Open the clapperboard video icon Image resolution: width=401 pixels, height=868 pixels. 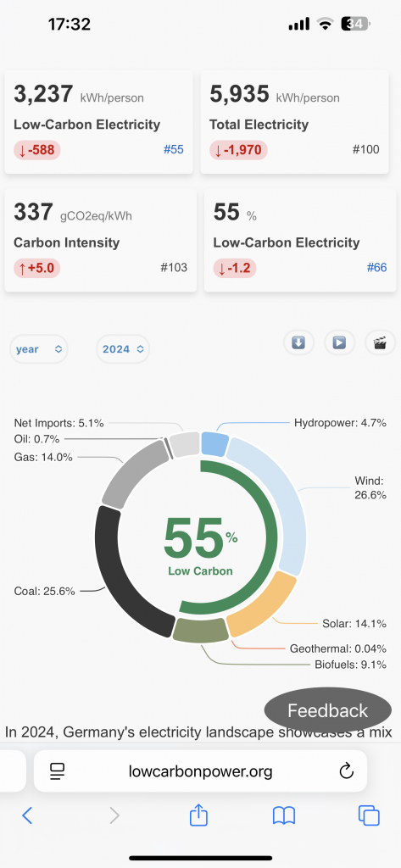[x=380, y=342]
